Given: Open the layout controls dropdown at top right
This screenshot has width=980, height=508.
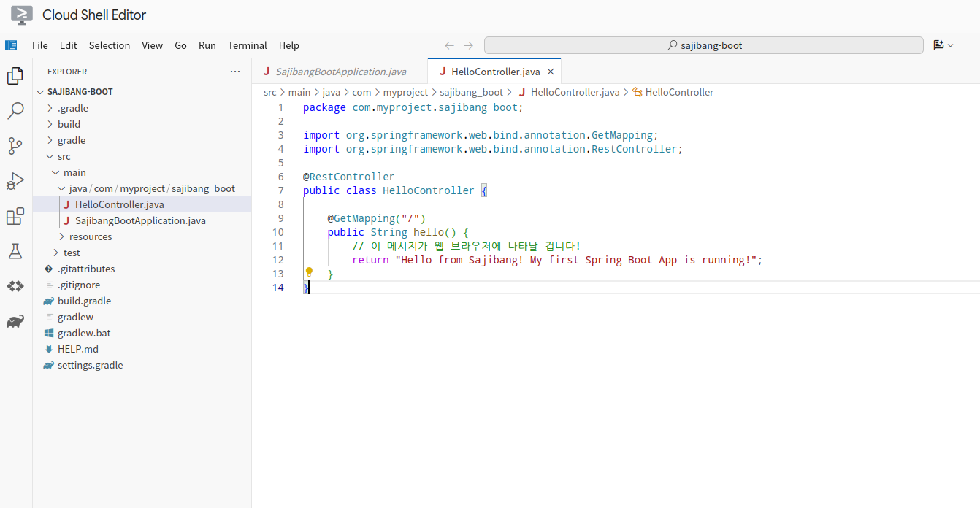Looking at the screenshot, I should point(943,45).
